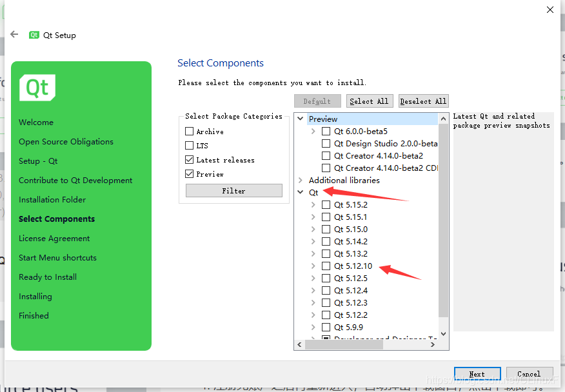
Task: Collapse the Qt tree node
Action: [x=300, y=192]
